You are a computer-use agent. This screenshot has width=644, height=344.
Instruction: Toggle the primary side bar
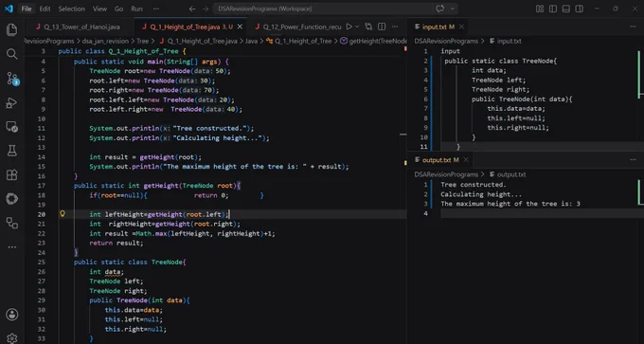point(553,9)
